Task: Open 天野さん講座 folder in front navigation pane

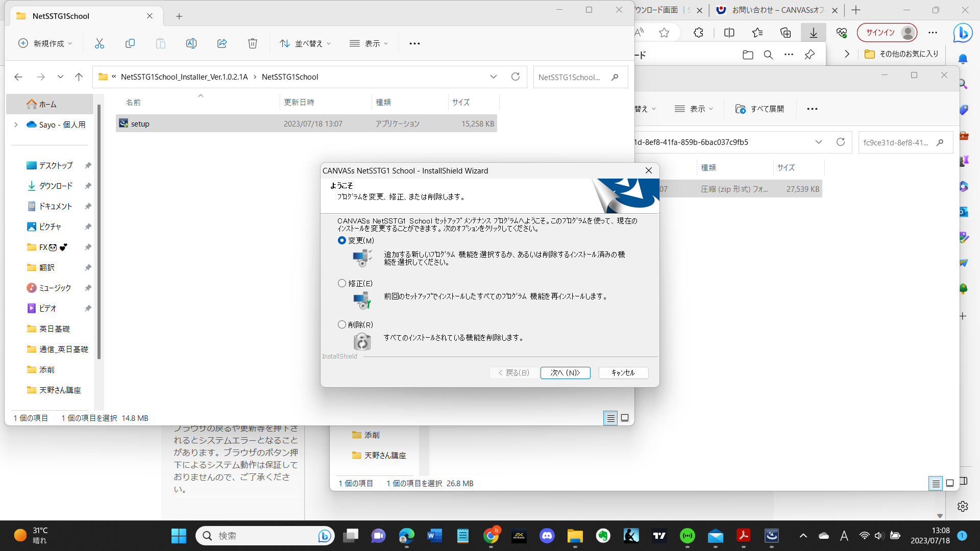Action: [60, 390]
